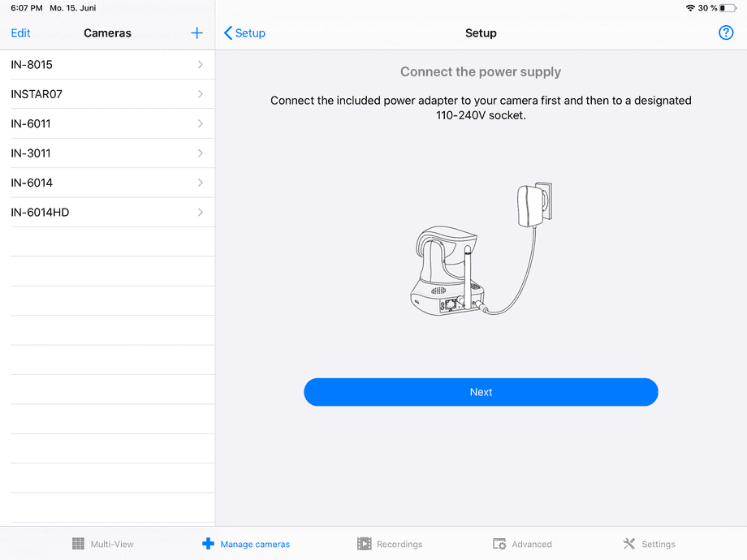The image size is (747, 560).
Task: Select the IN-3011 camera from the list
Action: tap(106, 153)
